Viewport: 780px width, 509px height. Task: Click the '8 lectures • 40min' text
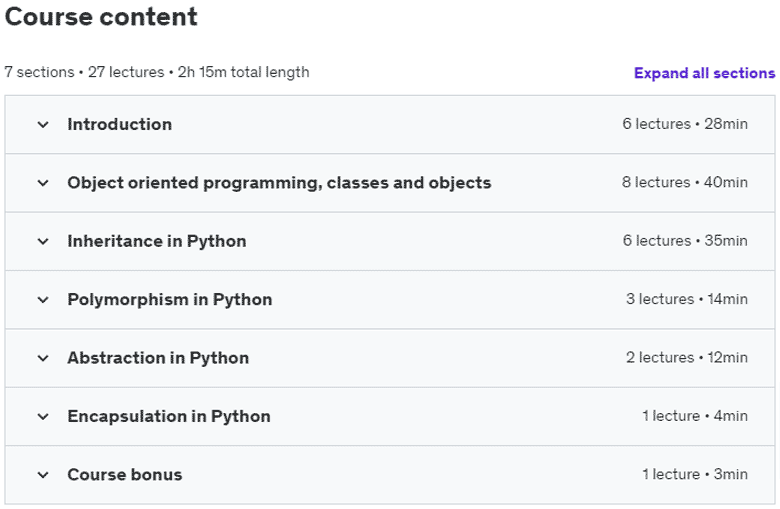(x=684, y=182)
